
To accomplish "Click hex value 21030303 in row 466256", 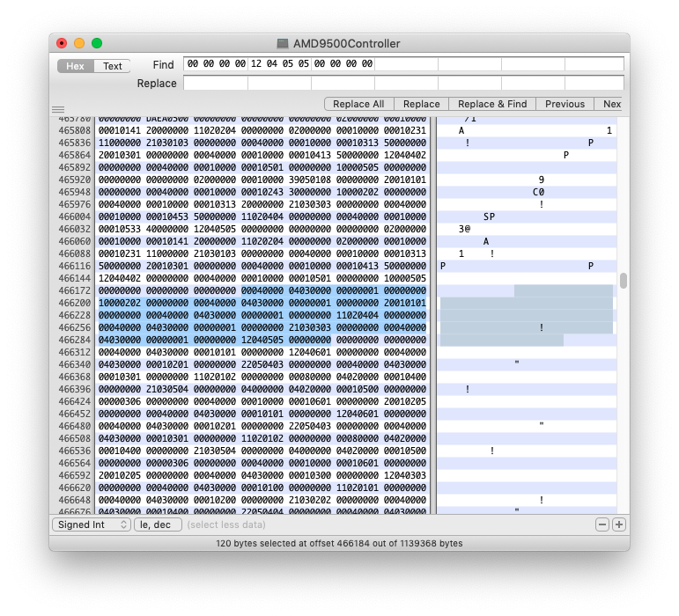I will (310, 327).
